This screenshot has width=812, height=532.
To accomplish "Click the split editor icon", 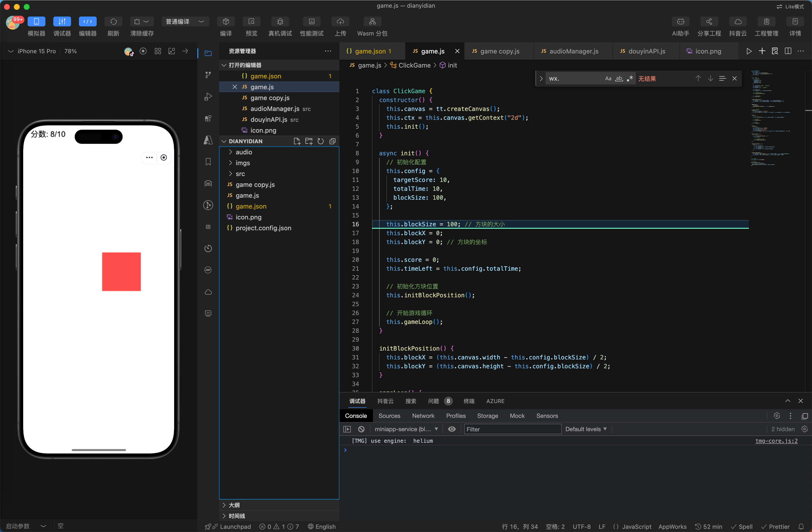I will [x=788, y=51].
